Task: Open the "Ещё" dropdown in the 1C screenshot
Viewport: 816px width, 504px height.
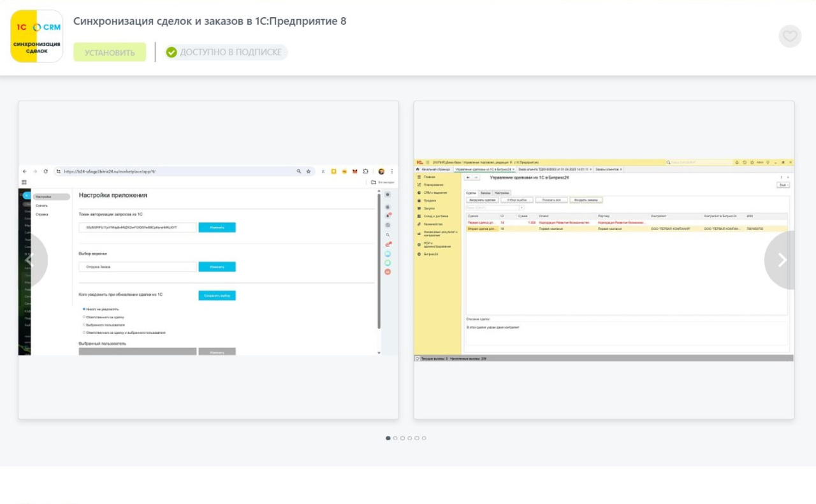Action: (x=783, y=185)
